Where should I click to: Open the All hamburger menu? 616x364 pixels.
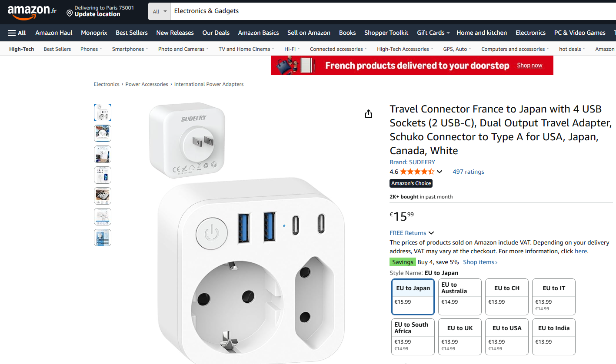[17, 33]
